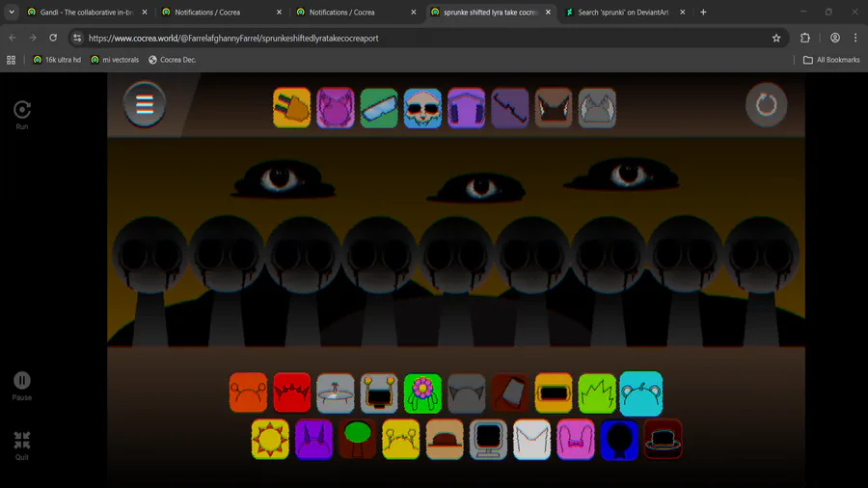Open the 16k ultra hd bookmark
The width and height of the screenshot is (868, 488).
click(57, 60)
